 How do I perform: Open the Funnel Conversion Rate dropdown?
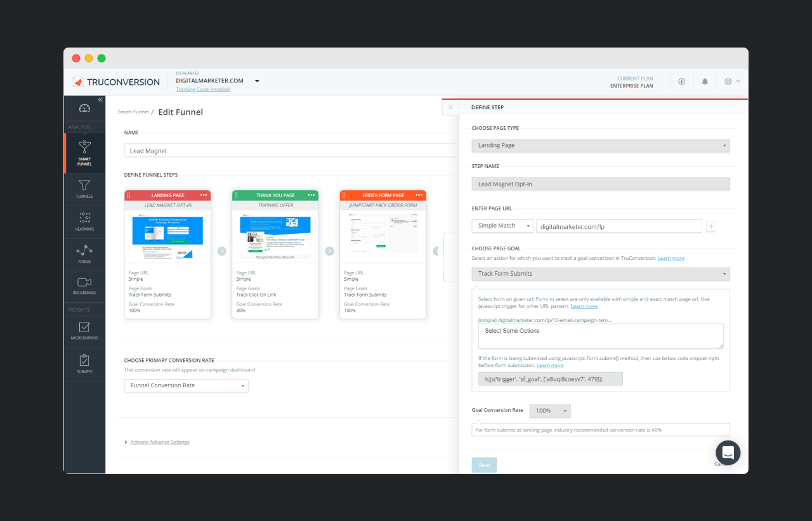tap(186, 385)
